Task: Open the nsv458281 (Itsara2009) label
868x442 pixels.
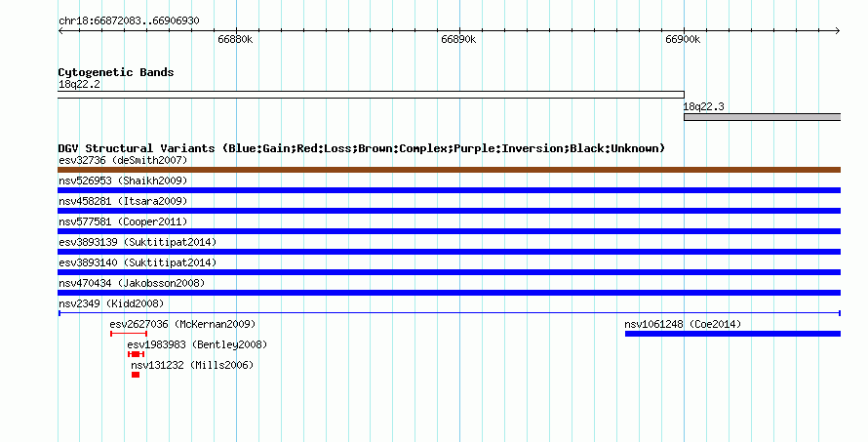Action: (123, 201)
